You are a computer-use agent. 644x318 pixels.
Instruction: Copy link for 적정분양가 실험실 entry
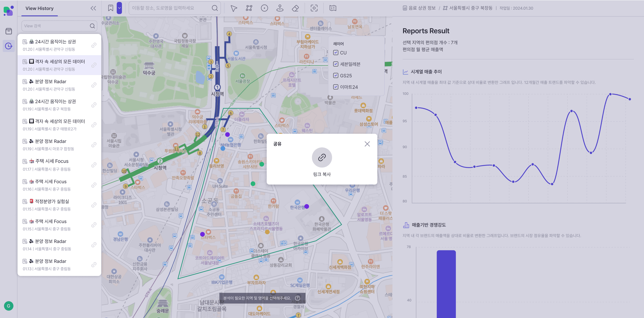(x=94, y=205)
